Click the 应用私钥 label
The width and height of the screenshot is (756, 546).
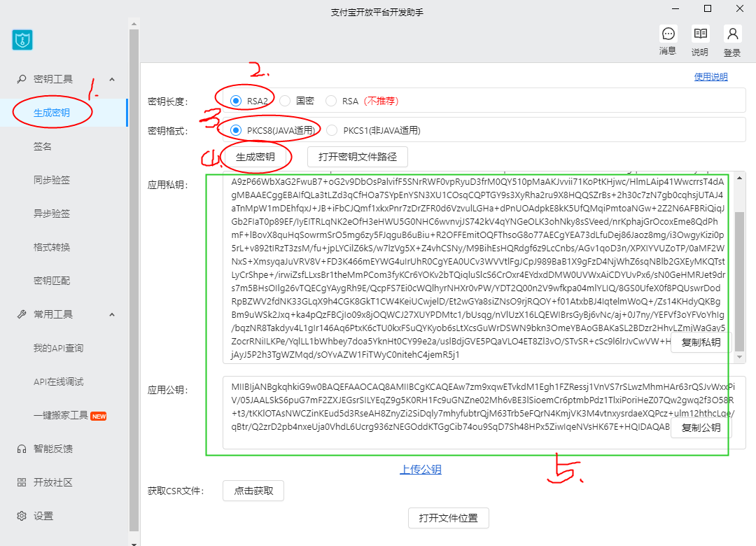[x=168, y=185]
